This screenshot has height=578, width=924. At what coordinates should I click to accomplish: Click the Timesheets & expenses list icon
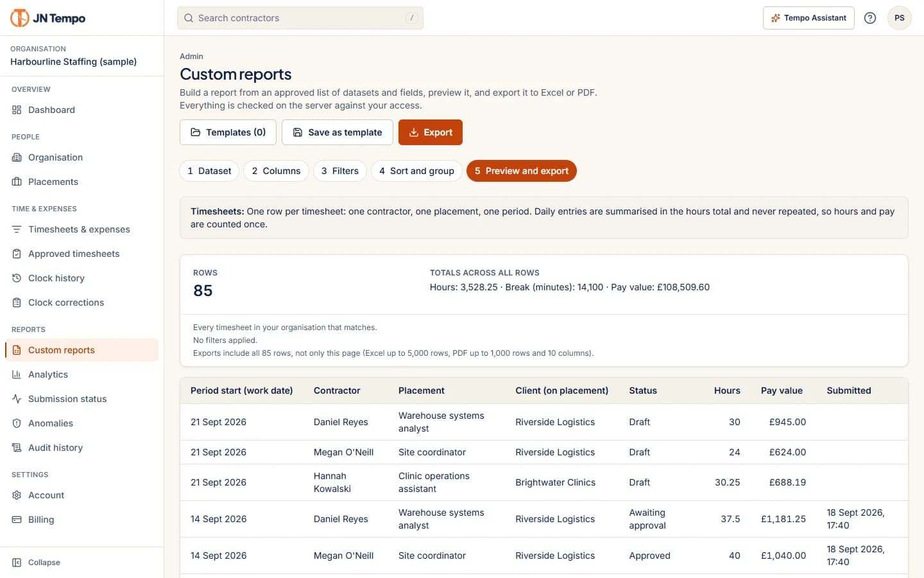coord(17,229)
